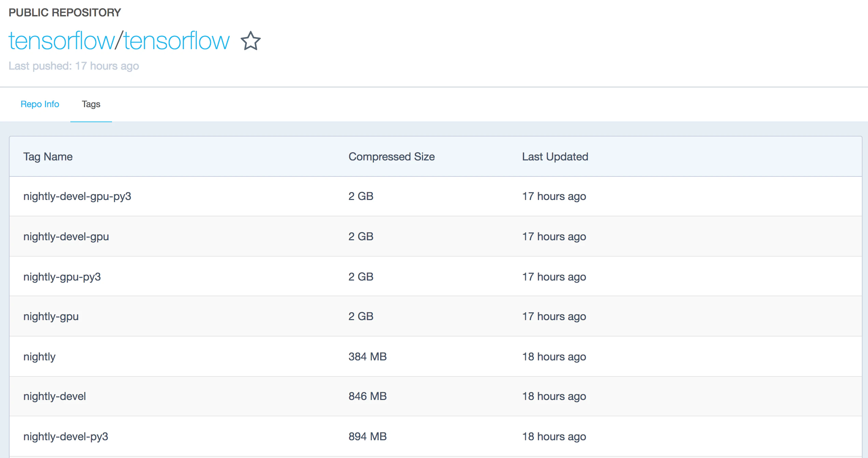Click the tensorflow repository name after the slash

coord(176,41)
